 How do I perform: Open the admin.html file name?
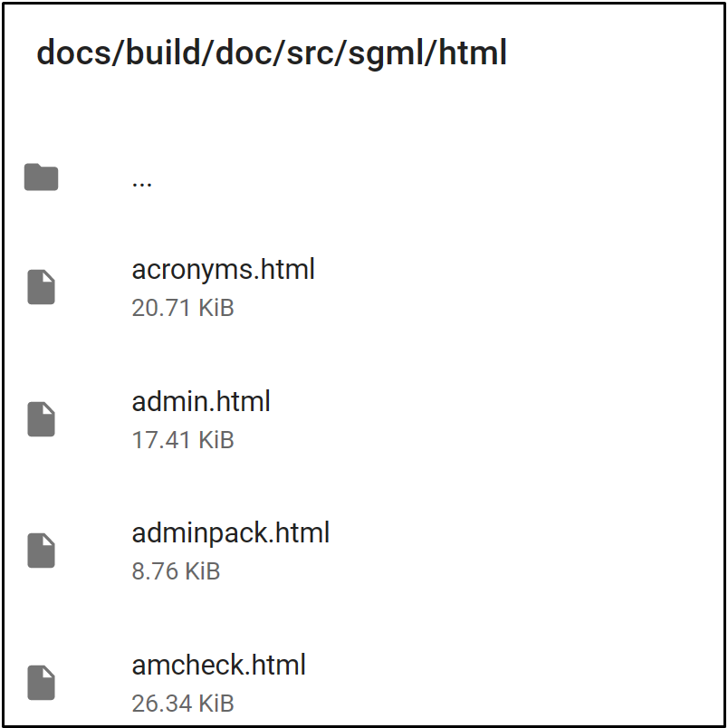pyautogui.click(x=201, y=402)
